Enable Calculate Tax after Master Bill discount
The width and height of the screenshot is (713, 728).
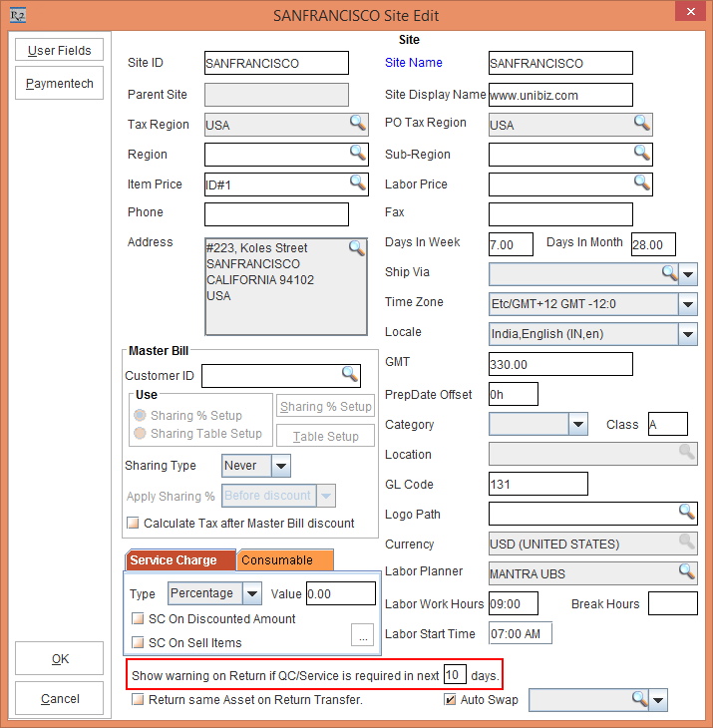(x=133, y=524)
